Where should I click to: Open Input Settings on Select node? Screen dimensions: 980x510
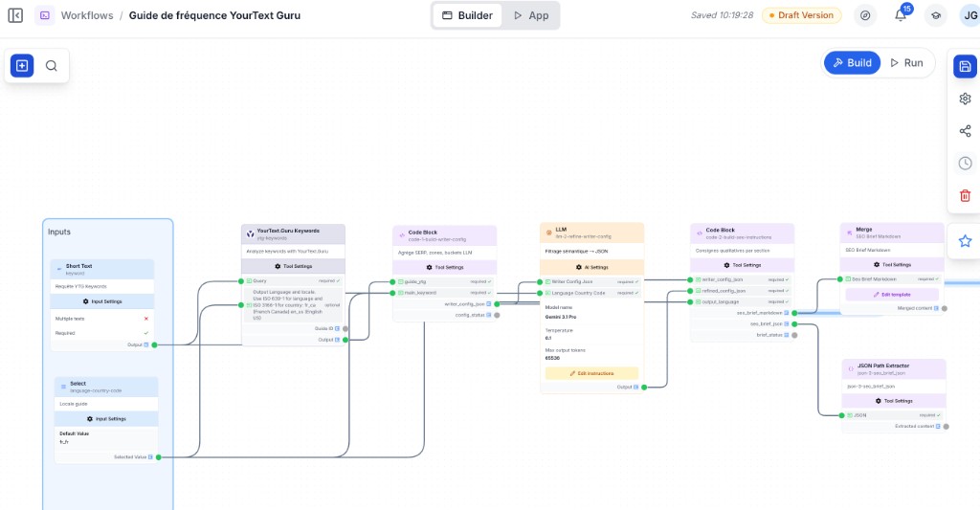[x=106, y=419]
